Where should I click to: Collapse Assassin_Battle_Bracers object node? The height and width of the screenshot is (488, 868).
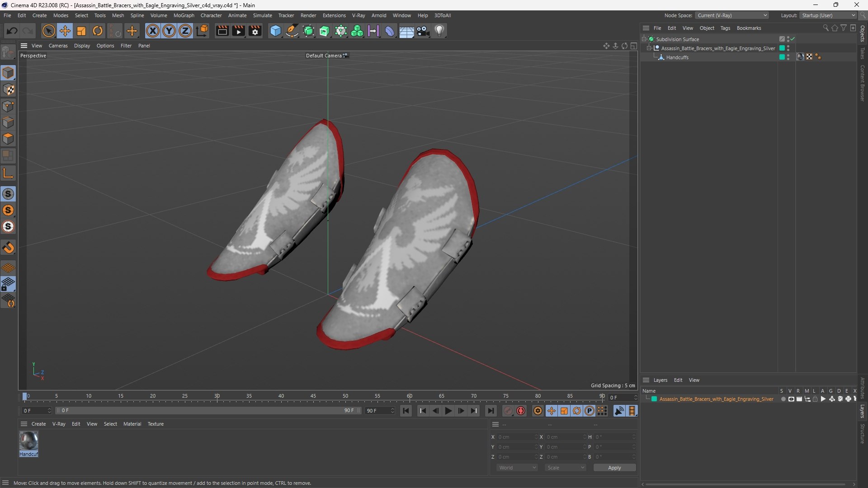[x=649, y=48]
